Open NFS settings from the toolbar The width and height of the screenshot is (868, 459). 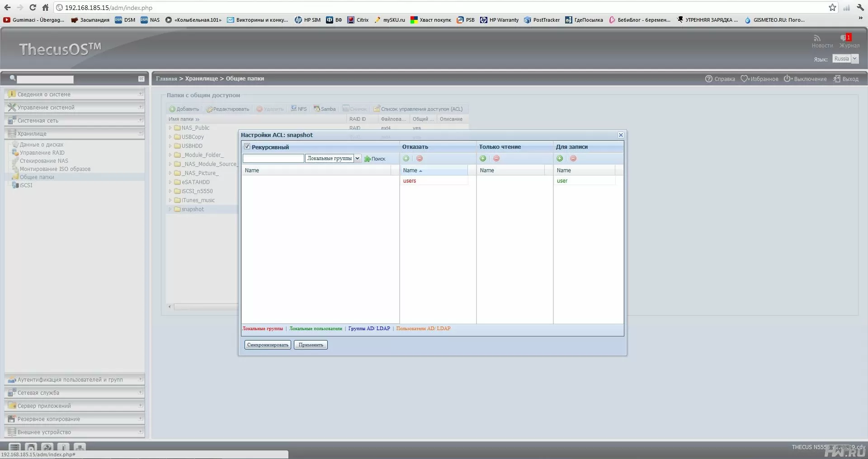tap(299, 109)
